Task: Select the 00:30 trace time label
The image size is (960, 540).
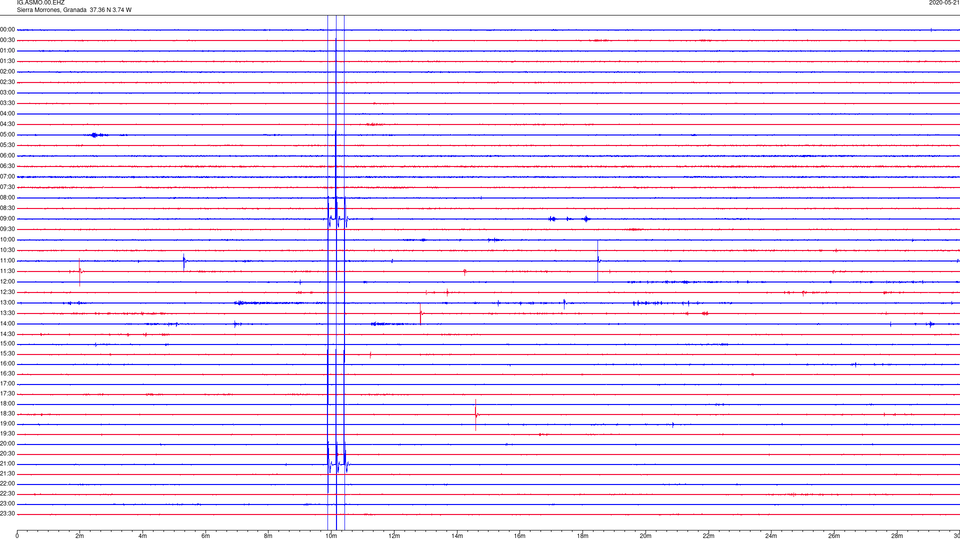Action: click(x=7, y=40)
